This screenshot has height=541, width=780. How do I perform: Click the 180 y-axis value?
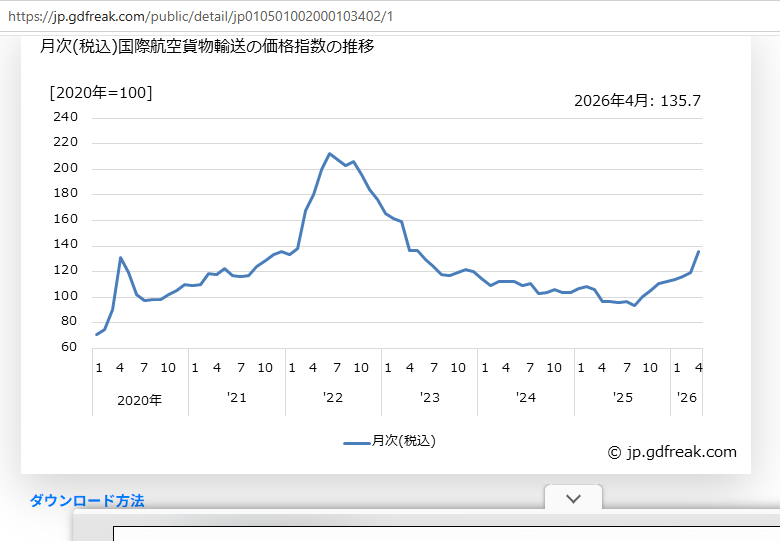coord(66,193)
